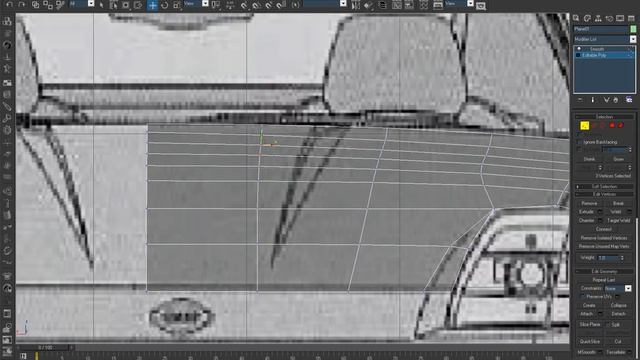Expand the Editable Poly sub-object tree
This screenshot has height=360, width=640.
coord(578,55)
